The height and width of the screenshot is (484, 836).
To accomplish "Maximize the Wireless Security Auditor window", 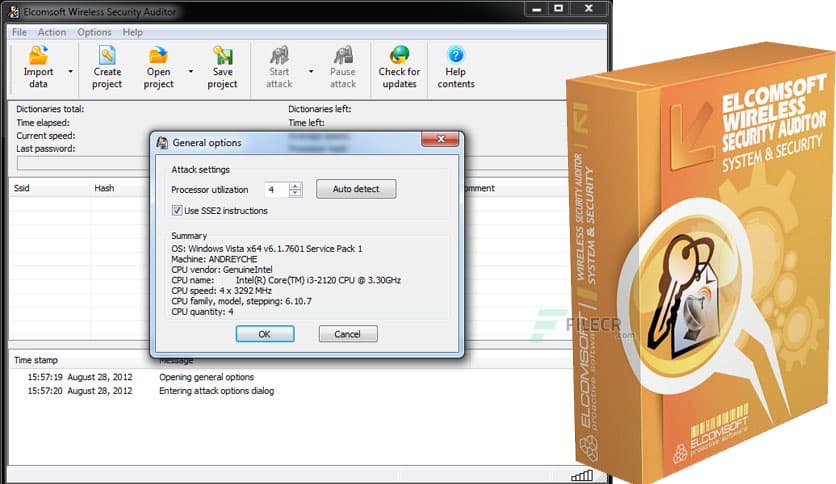I will point(558,9).
